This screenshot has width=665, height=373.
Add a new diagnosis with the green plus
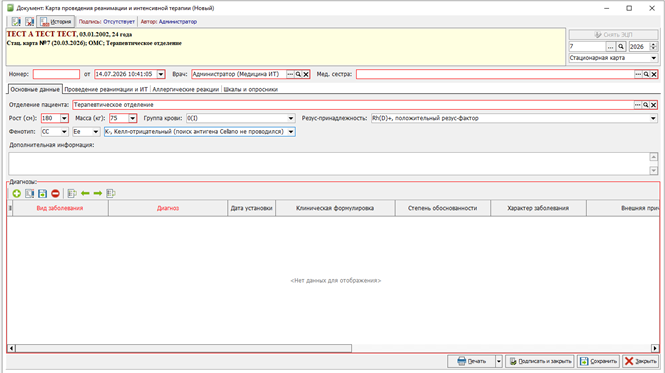point(17,194)
